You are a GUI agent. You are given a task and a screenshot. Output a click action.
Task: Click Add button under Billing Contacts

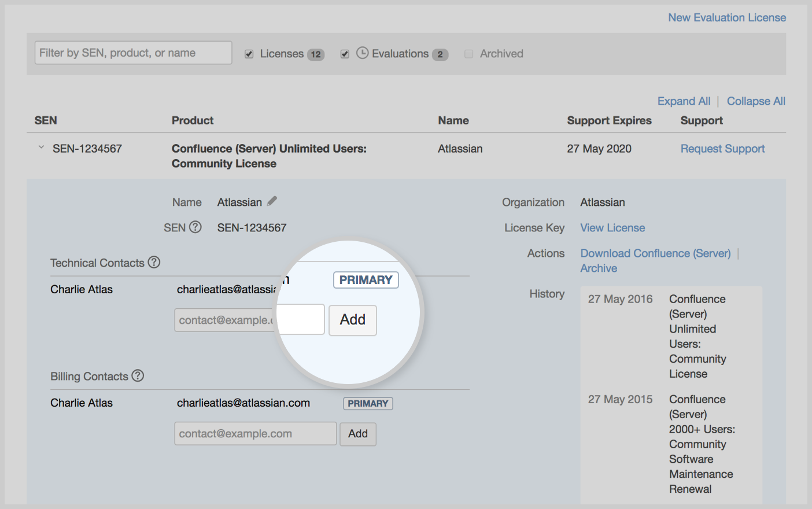[x=358, y=434]
